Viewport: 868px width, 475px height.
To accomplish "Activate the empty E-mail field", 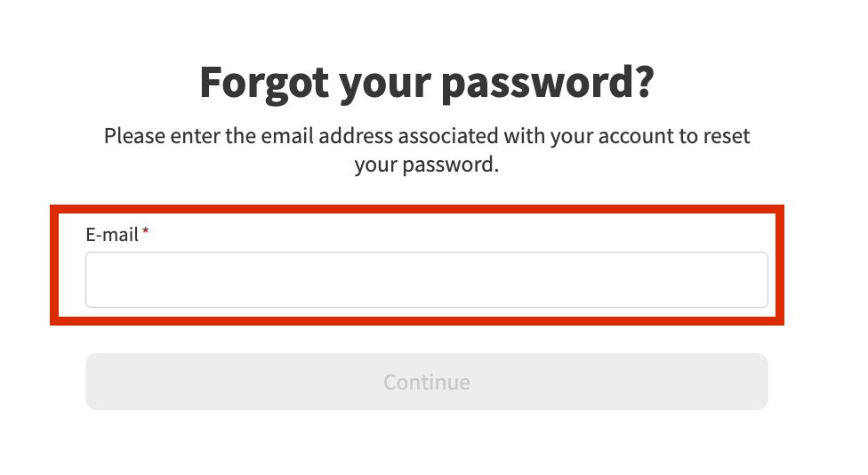I will pos(426,280).
